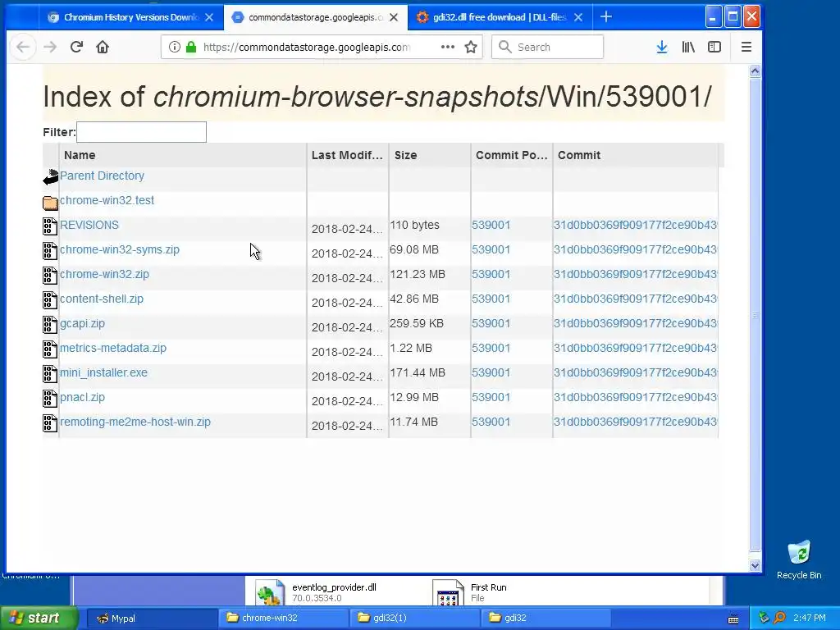Download gcapi.zip file
Screen dimensions: 840x630
tap(82, 323)
